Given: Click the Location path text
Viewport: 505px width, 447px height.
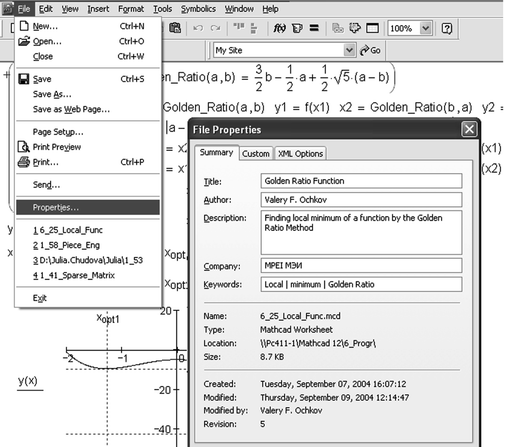Looking at the screenshot, I should point(318,343).
